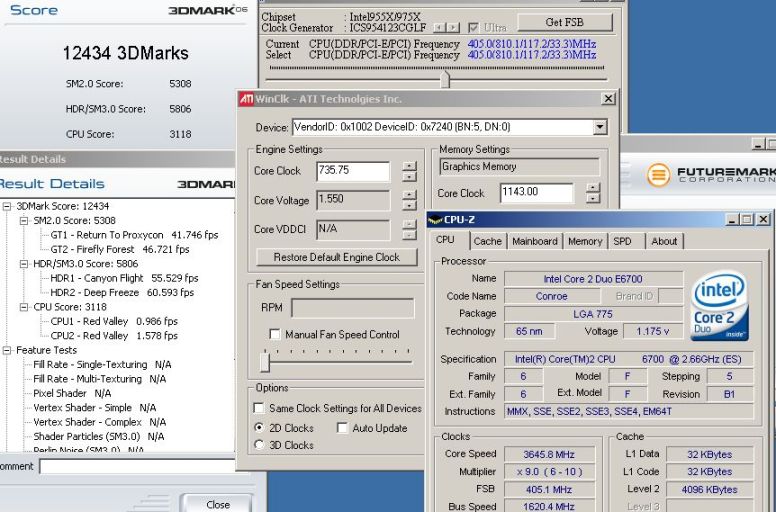Open the Cache tab in CPU-Z

pos(487,241)
